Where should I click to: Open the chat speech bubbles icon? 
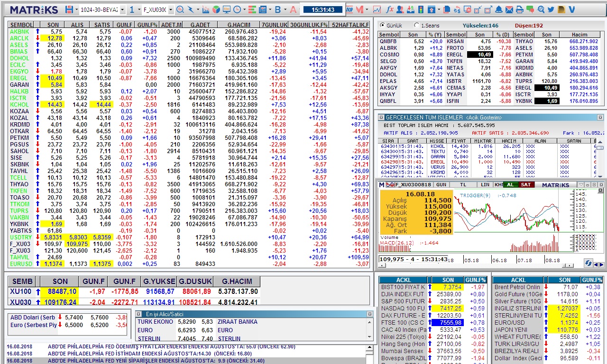tap(530, 9)
